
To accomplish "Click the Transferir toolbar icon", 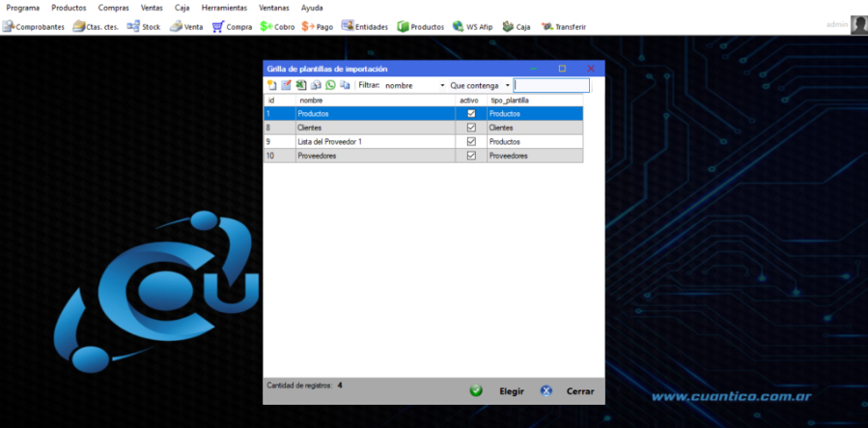I will tap(563, 27).
